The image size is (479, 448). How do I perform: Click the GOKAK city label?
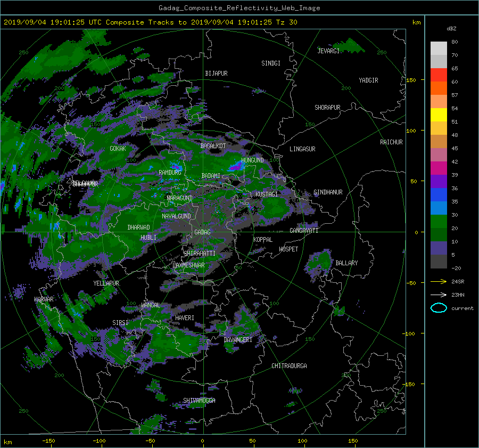[x=118, y=149]
